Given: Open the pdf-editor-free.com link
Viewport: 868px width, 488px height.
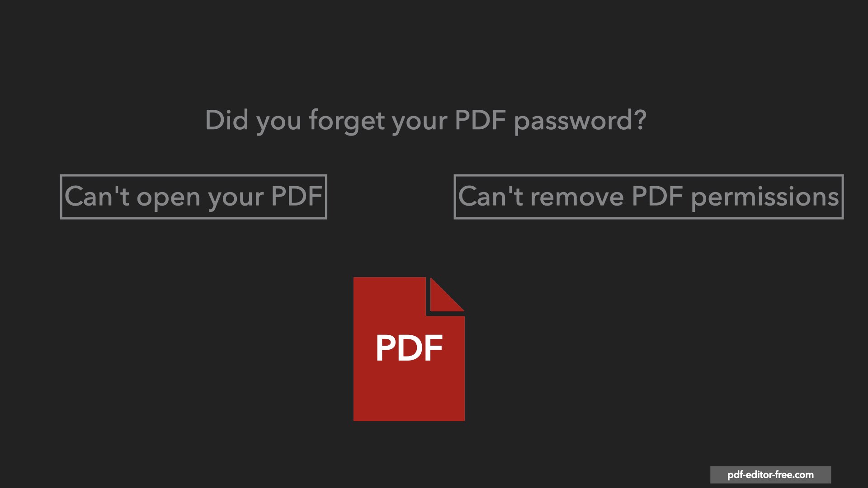Looking at the screenshot, I should pos(770,475).
